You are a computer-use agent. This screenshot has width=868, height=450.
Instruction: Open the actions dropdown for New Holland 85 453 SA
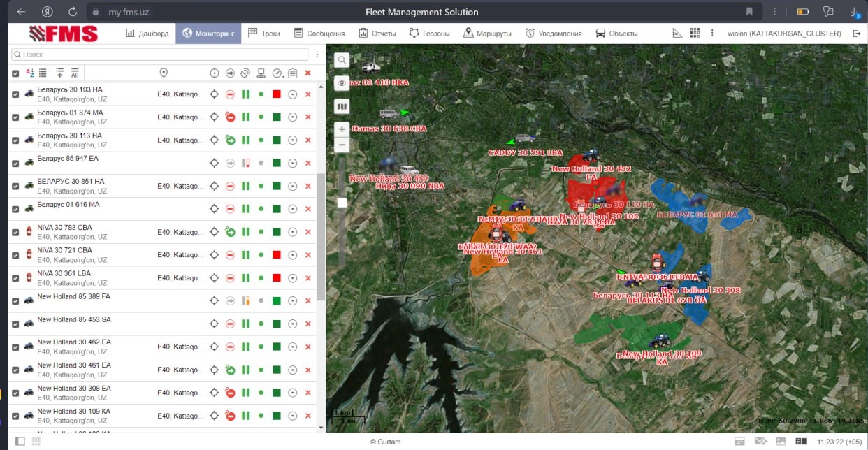click(293, 324)
